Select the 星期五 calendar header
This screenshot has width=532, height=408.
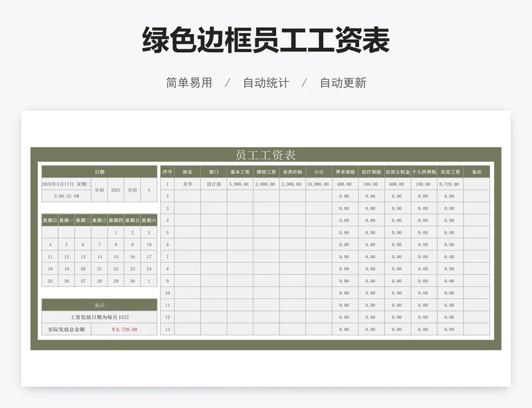(x=132, y=220)
